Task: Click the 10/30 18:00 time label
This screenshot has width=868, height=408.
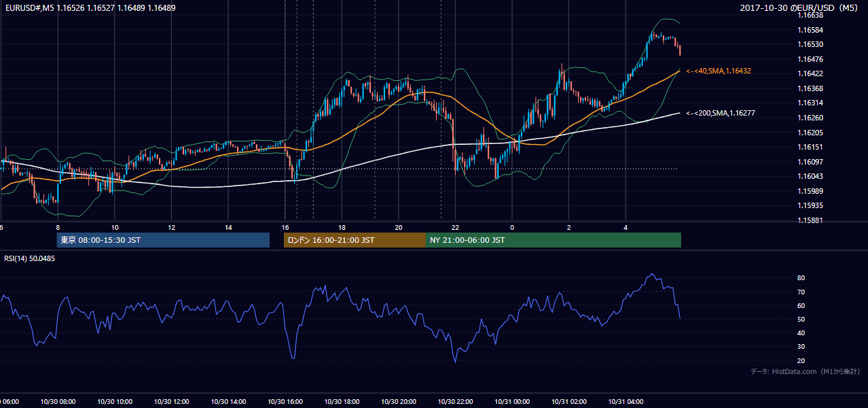Action: click(x=342, y=402)
